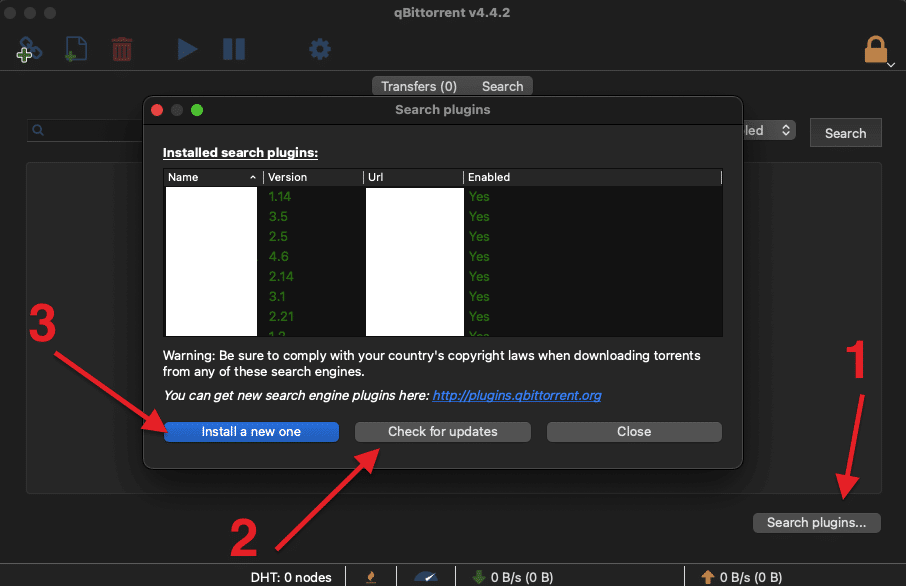Toggle alternative speed limits speedometer icon
The width and height of the screenshot is (906, 586).
tap(426, 577)
